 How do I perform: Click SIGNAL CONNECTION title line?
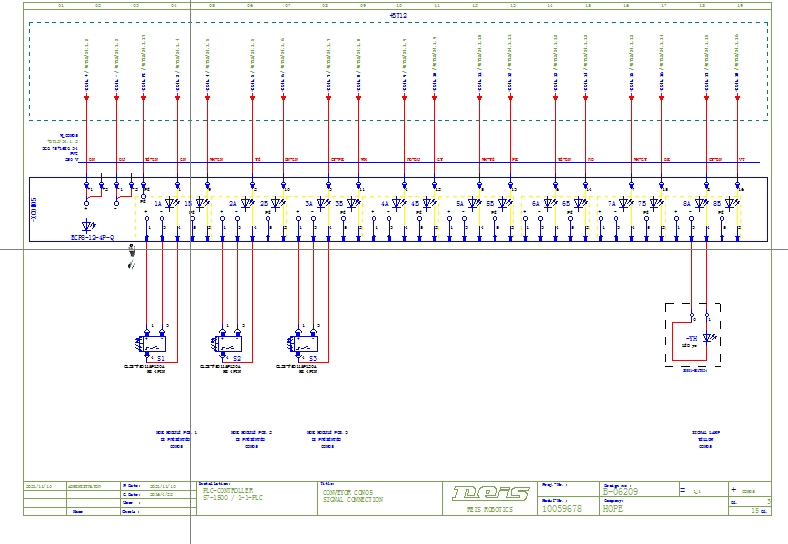tap(353, 500)
